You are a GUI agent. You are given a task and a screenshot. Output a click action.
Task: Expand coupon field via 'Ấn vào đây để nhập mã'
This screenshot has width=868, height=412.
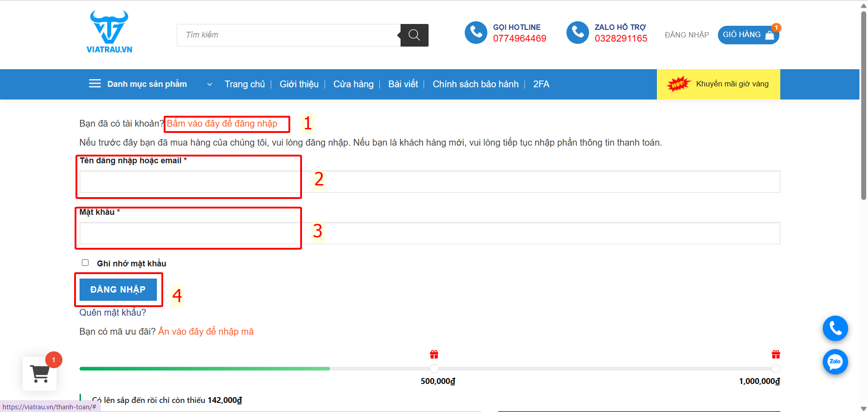click(206, 331)
